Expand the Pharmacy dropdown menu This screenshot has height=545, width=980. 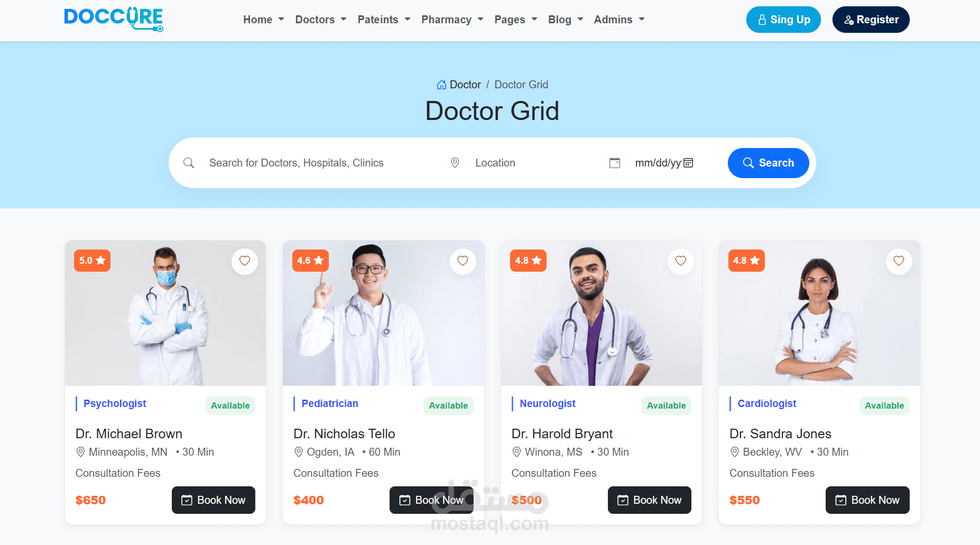[x=452, y=20]
